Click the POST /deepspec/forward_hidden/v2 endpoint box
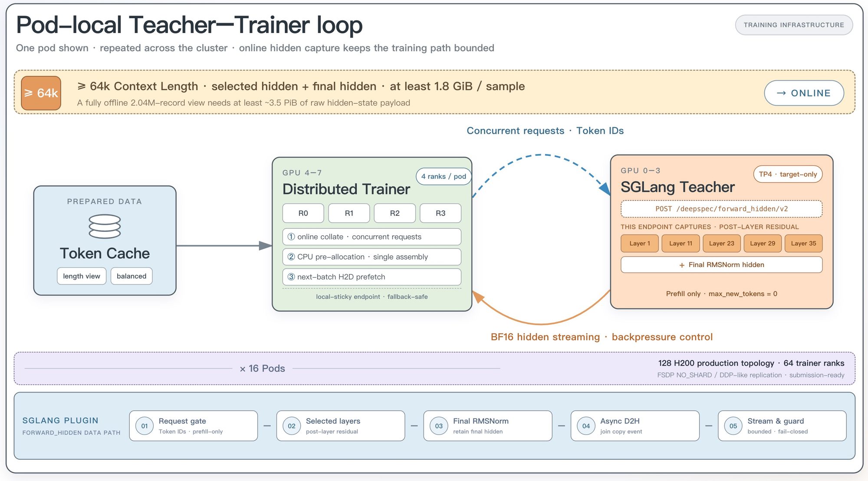Viewport: 868px width, 481px height. pyautogui.click(x=722, y=209)
